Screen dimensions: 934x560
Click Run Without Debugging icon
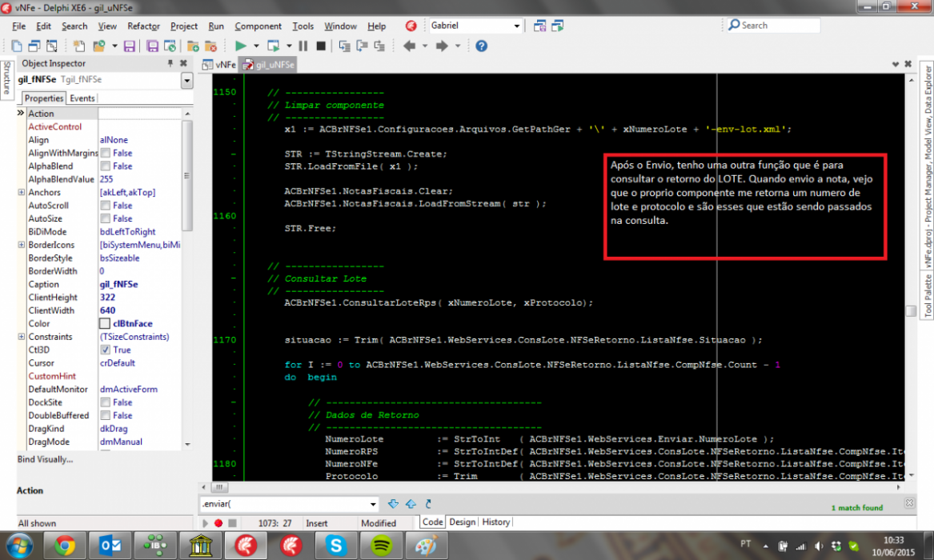coord(274,46)
